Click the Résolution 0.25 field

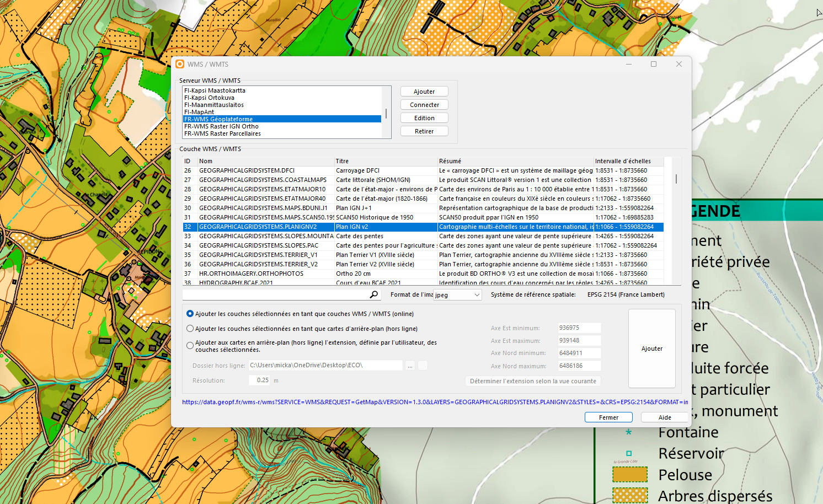tap(260, 380)
